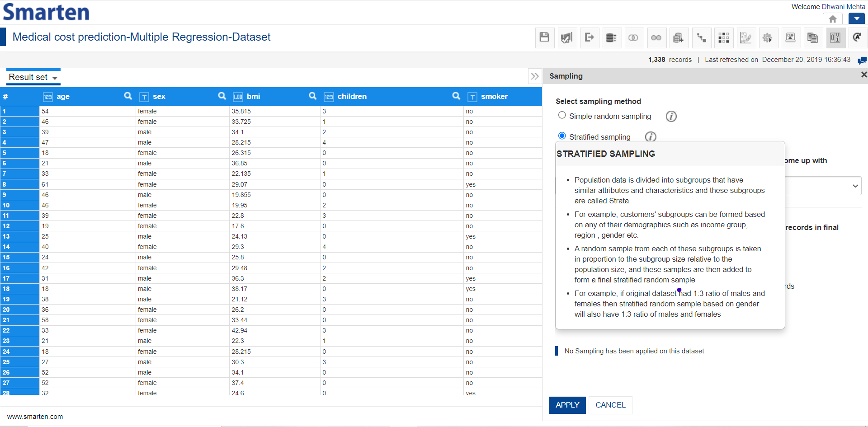Open the Dhwani Mehta user link
Image resolution: width=868 pixels, height=427 pixels.
click(x=844, y=7)
